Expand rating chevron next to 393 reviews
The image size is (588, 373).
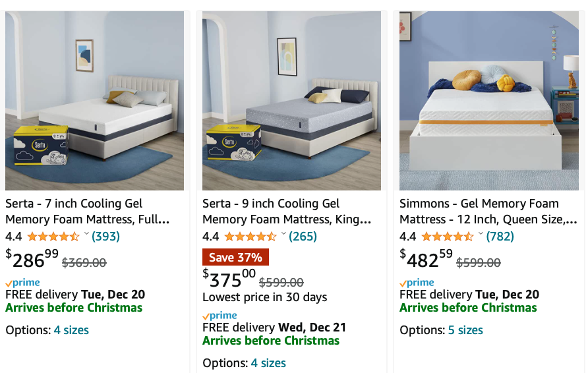coord(86,233)
